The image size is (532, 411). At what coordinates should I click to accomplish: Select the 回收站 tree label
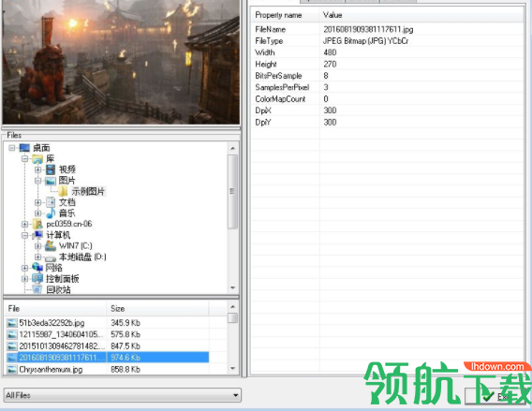(x=58, y=289)
